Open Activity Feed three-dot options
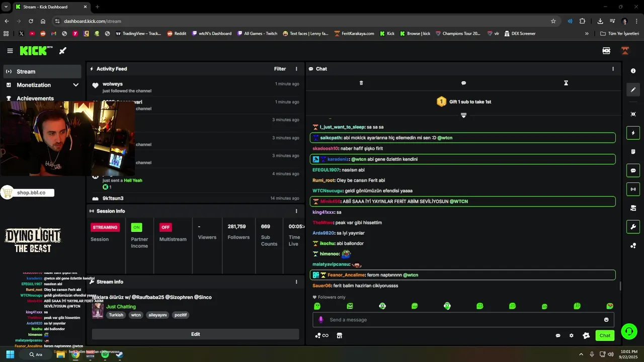The image size is (644, 362). pos(296,69)
